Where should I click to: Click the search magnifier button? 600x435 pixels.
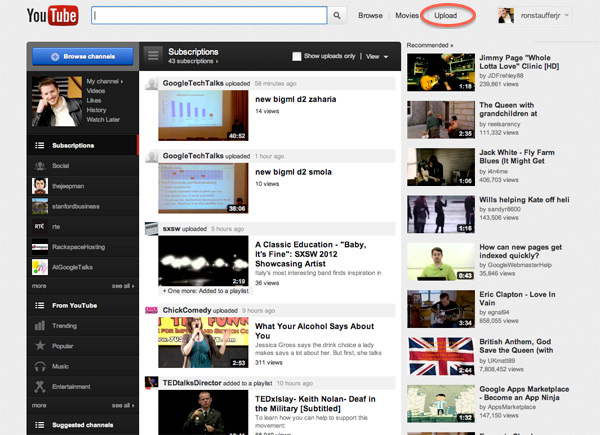[x=337, y=16]
